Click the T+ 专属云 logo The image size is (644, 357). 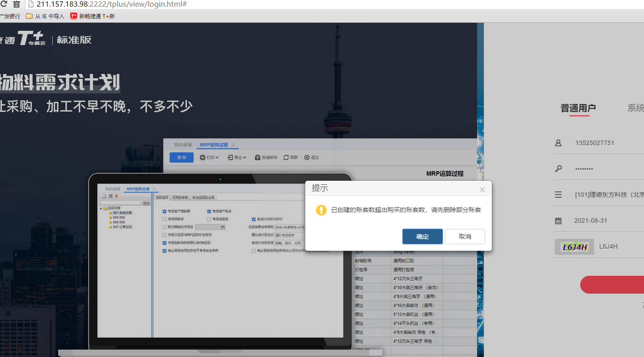(x=31, y=39)
